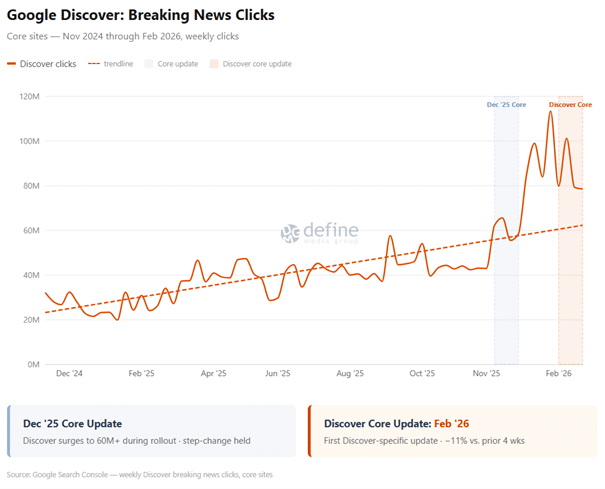Click the 0M y-axis label
The height and width of the screenshot is (489, 605).
point(32,364)
